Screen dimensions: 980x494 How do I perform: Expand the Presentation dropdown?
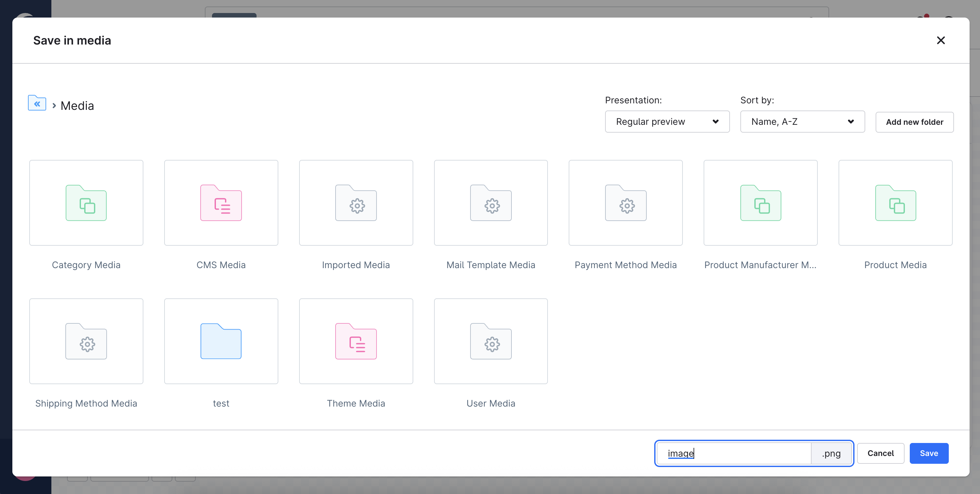(667, 122)
